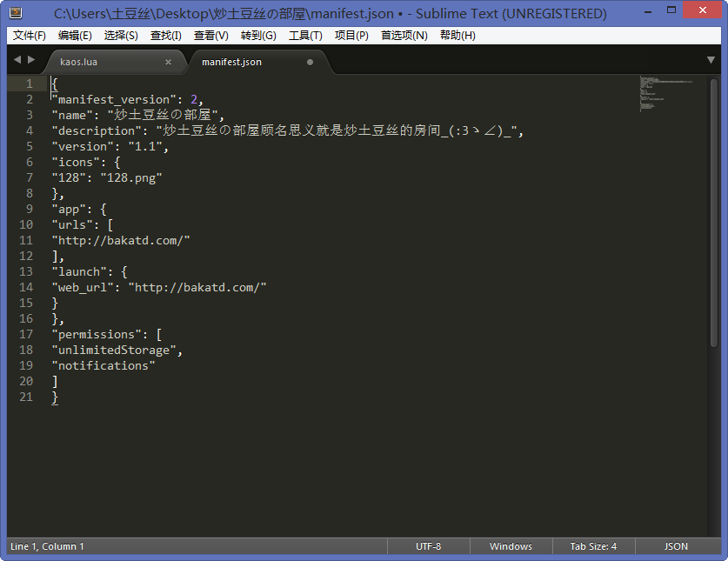Change encoding via UTF-8 status item
728x561 pixels.
(428, 546)
